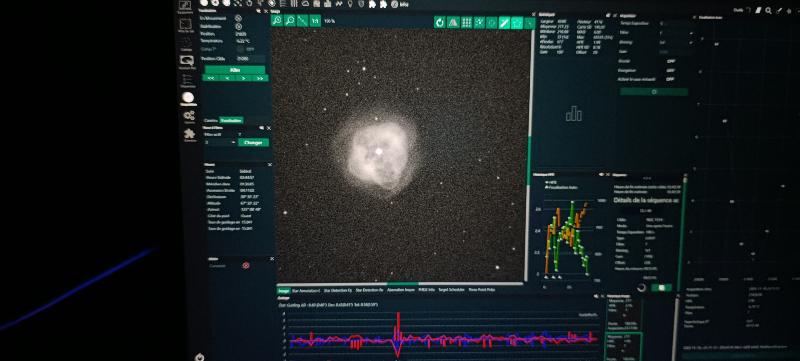800x361 pixels.
Task: Close the Focalisateur panel
Action: (x=266, y=11)
